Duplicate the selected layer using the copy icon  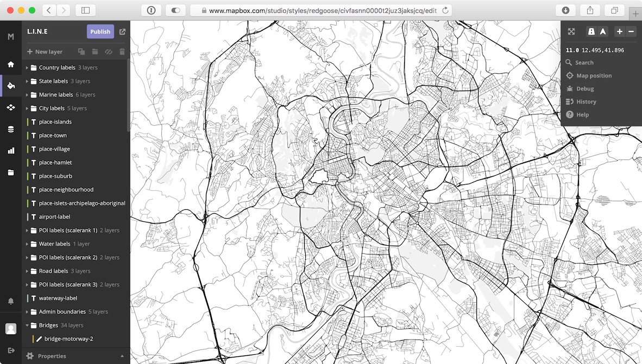coord(81,52)
